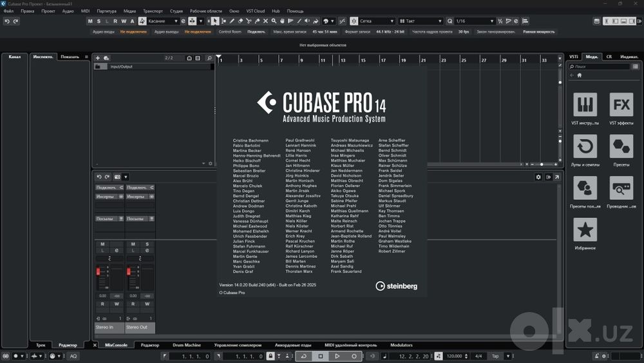This screenshot has height=363, width=644.
Task: Switch to the Аккордовые пэды tab
Action: coord(293,346)
